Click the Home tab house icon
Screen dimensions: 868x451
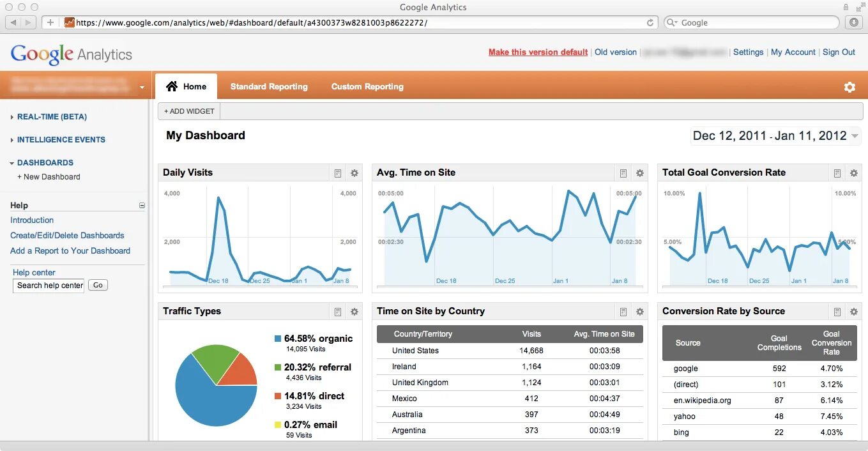point(171,86)
